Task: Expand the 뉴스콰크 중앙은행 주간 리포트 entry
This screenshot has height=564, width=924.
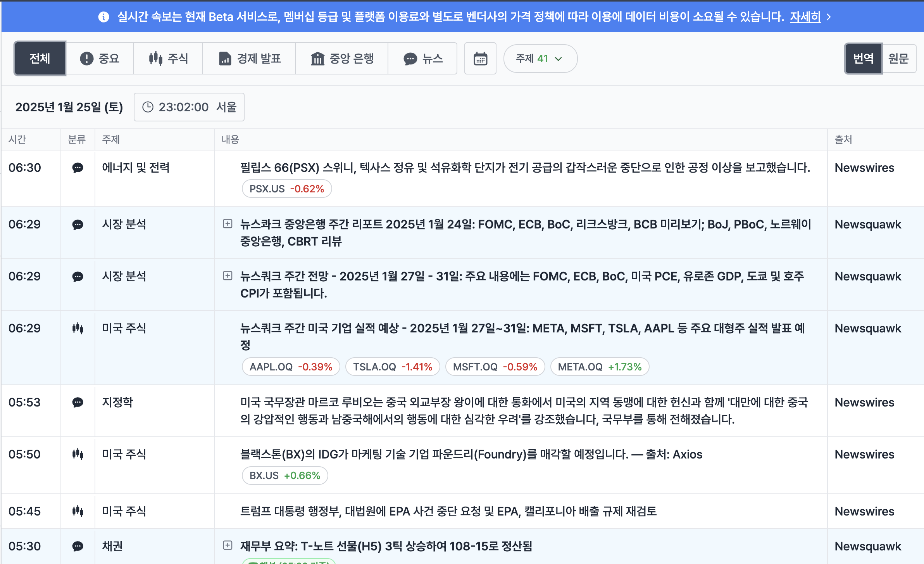Action: [228, 224]
